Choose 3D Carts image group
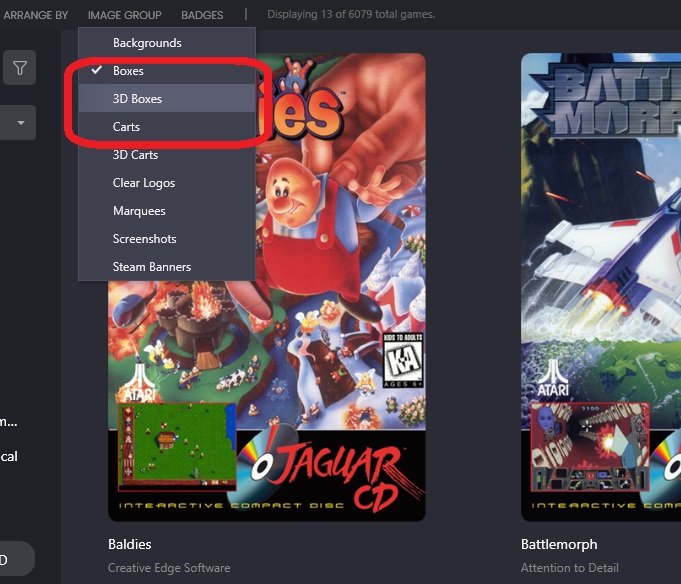 click(x=167, y=155)
